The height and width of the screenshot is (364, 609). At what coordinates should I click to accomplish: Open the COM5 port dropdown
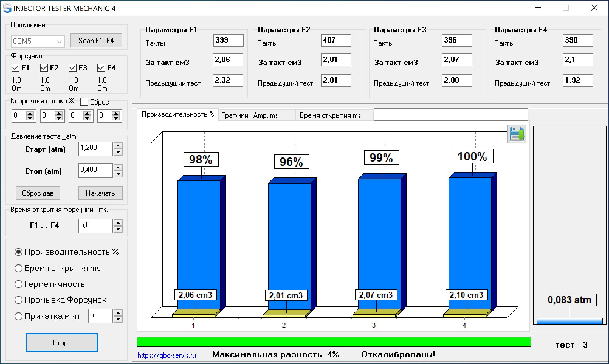point(59,41)
